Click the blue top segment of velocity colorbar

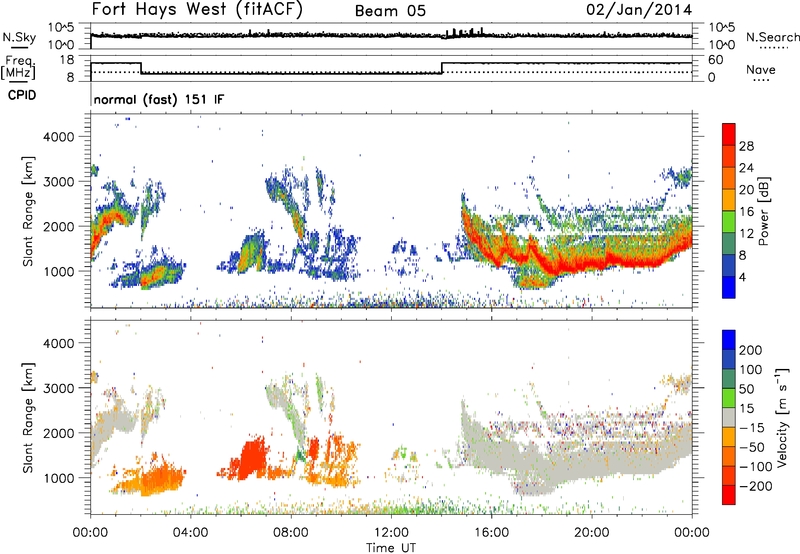tap(729, 340)
